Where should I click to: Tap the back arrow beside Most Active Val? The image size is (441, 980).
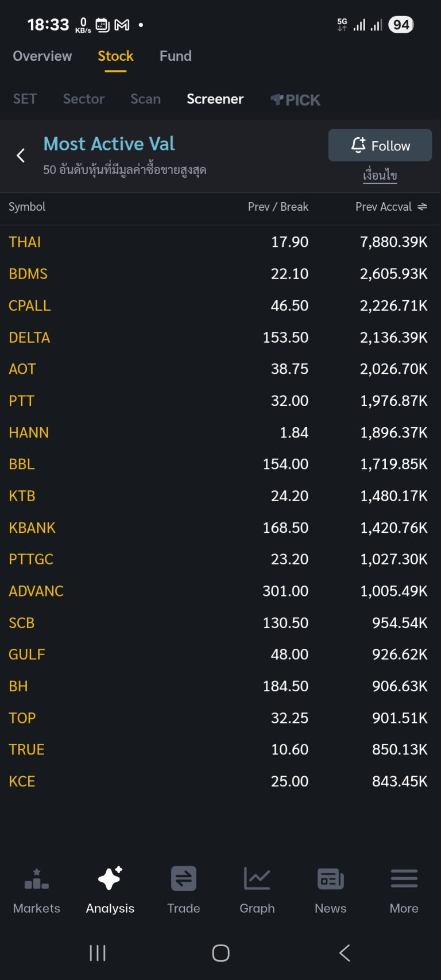(x=21, y=156)
